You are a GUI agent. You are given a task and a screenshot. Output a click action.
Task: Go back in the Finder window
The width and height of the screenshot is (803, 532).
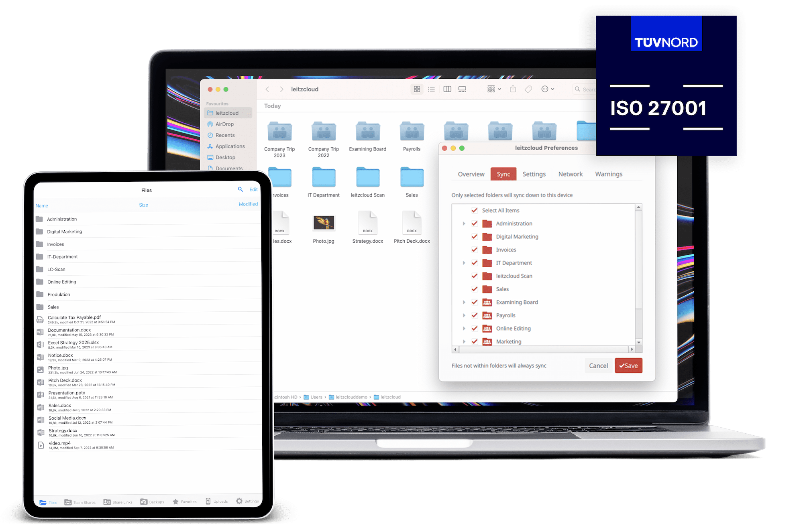(267, 89)
